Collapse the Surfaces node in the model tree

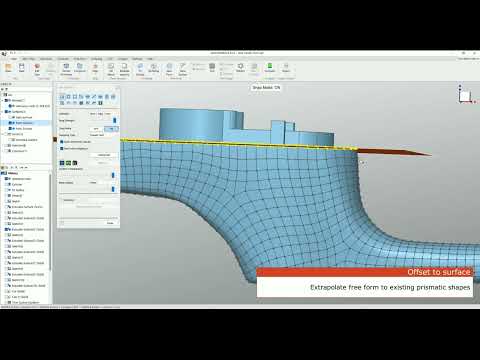coord(2,112)
